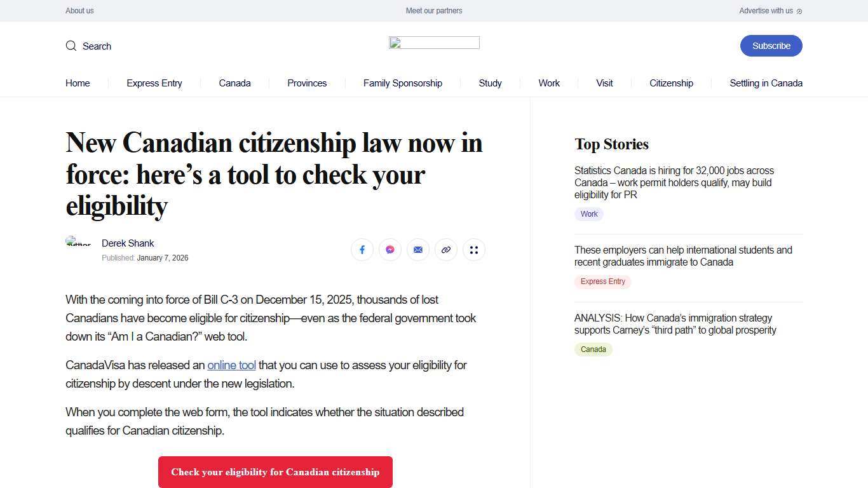Image resolution: width=868 pixels, height=488 pixels.
Task: Open the Express Entry menu item
Action: point(154,83)
